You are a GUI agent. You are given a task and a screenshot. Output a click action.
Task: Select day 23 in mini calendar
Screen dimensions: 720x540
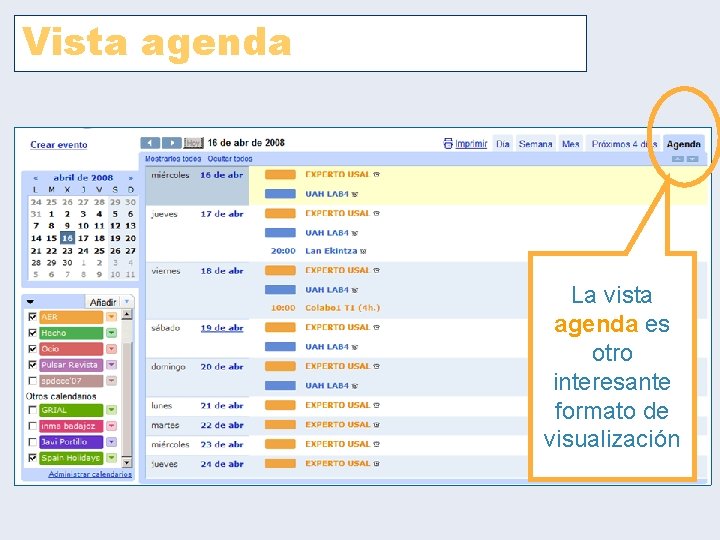pos(68,251)
